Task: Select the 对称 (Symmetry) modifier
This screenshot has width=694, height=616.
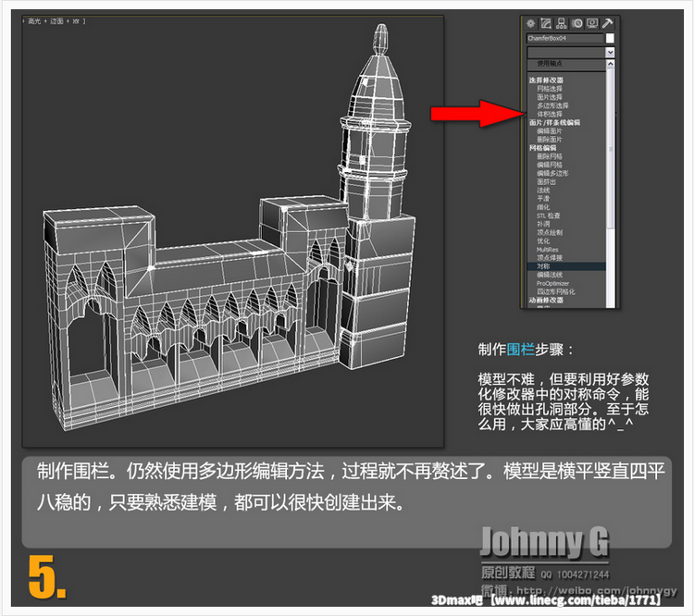Action: 543,266
